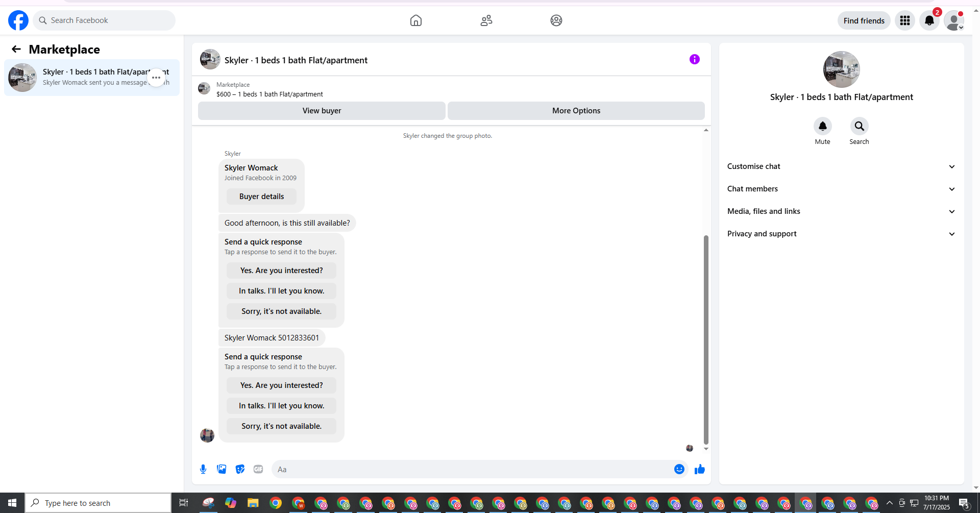The image size is (980, 513).
Task: Send the last "Sorry, it's not available." response
Action: click(282, 426)
